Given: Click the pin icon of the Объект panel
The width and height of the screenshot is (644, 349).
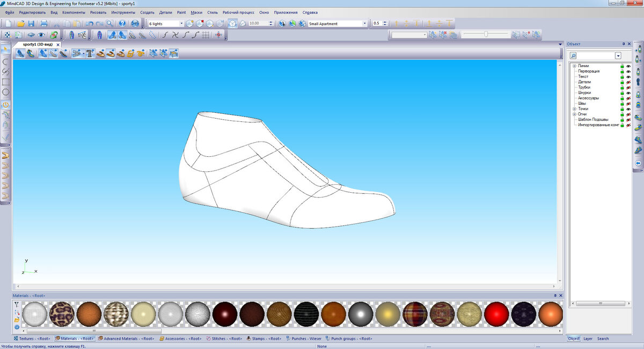Looking at the screenshot, I should [623, 43].
